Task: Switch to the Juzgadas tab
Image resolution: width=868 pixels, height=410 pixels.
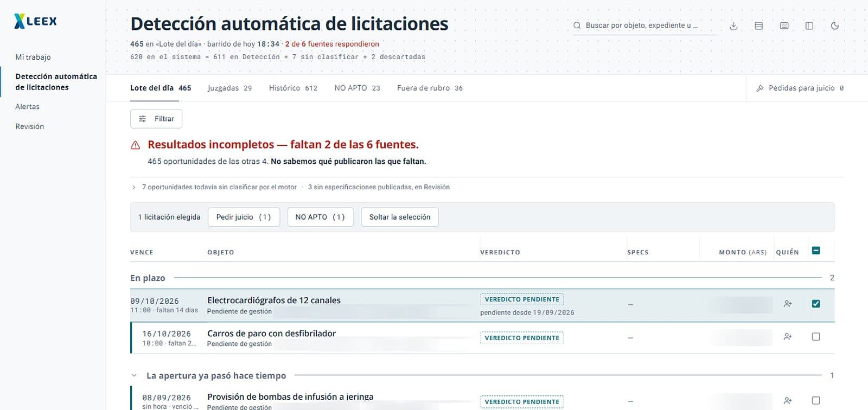Action: click(x=229, y=88)
